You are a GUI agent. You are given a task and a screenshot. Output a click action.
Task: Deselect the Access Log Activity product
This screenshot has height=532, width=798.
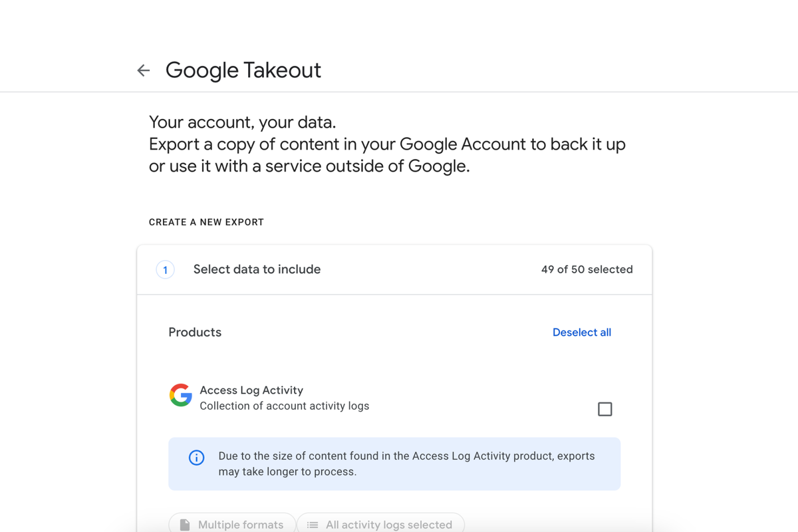604,409
